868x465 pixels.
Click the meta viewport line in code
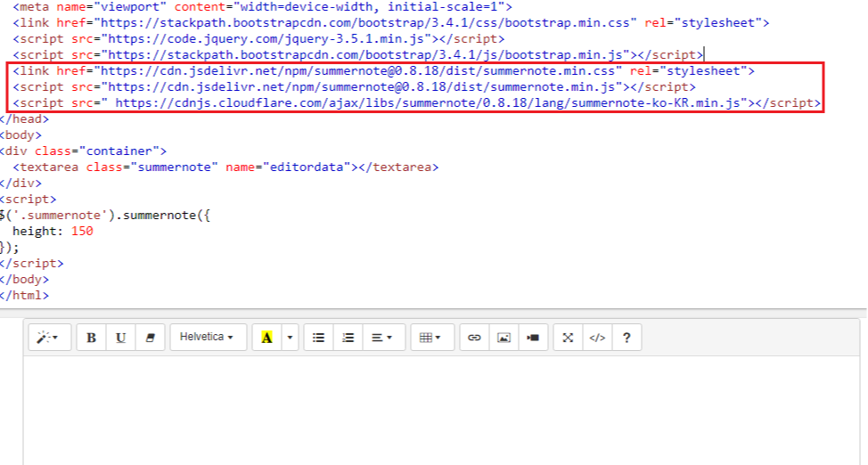262,7
